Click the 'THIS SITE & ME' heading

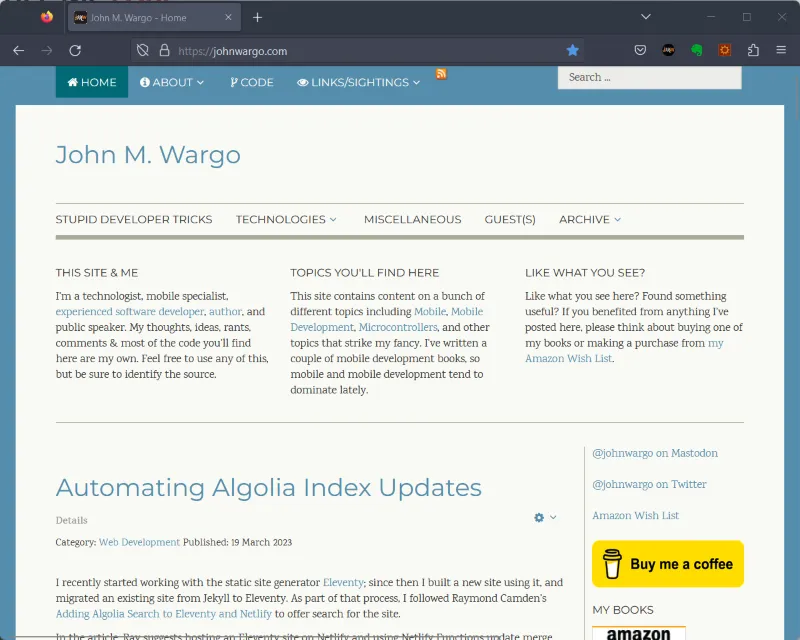[x=96, y=273]
